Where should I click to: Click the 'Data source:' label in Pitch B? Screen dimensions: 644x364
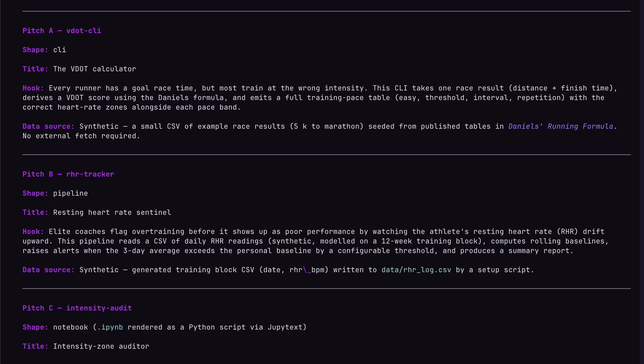48,270
